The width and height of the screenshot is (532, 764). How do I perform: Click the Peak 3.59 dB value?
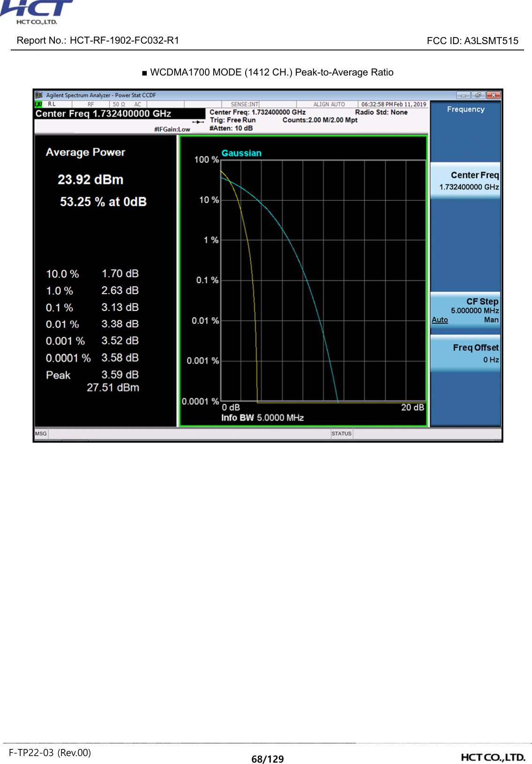120,375
